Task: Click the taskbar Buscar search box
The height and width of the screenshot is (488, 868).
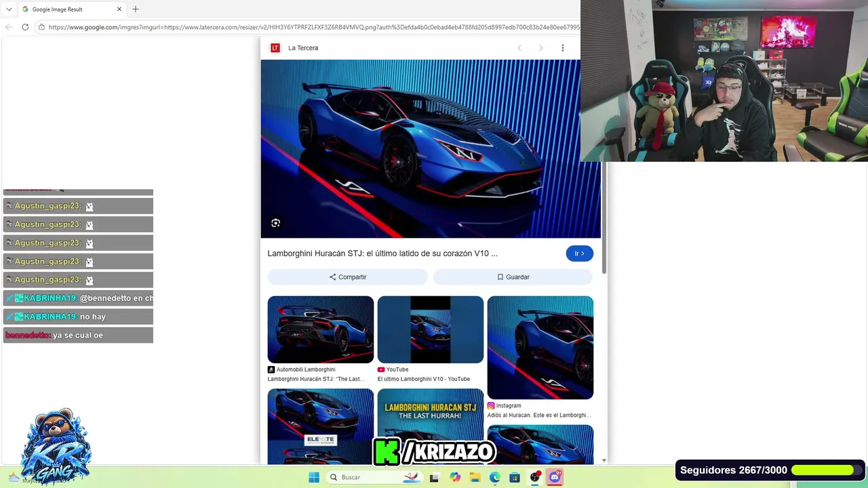Action: pos(374,477)
